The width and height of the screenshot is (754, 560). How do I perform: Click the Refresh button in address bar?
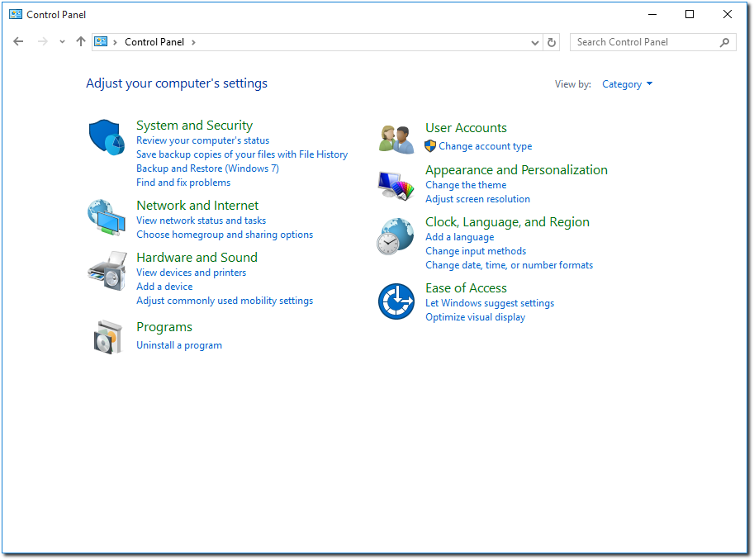coord(552,42)
